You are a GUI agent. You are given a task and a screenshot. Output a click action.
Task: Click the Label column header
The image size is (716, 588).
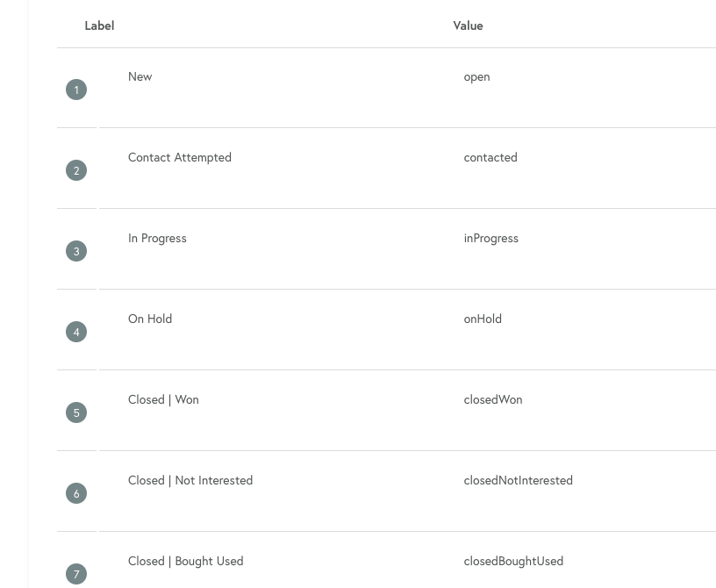(x=99, y=25)
